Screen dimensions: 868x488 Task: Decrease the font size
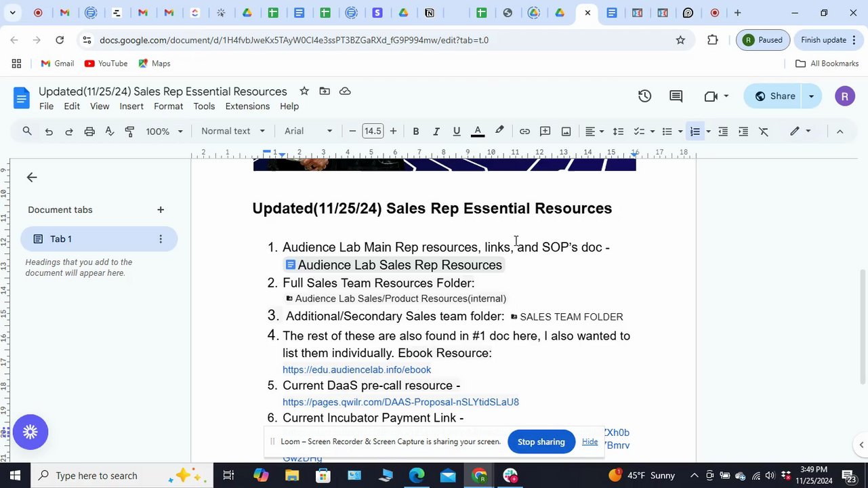point(352,131)
